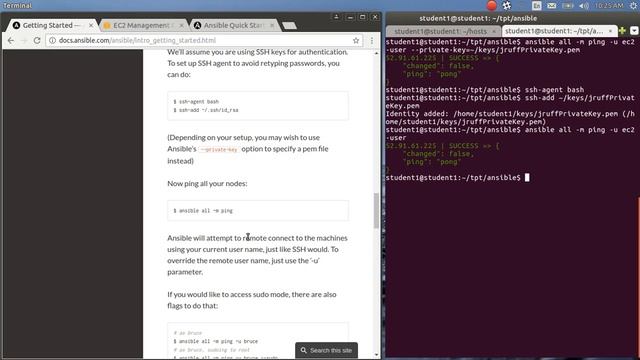Click the clock showing 10:25 AM
Viewport: 640px width, 360px height.
coord(609,6)
